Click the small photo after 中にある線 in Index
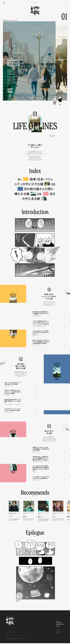This screenshot has width=70, height=644. [44, 199]
